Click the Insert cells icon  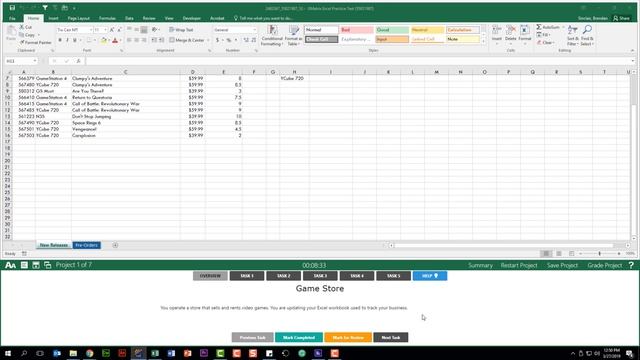(497, 33)
